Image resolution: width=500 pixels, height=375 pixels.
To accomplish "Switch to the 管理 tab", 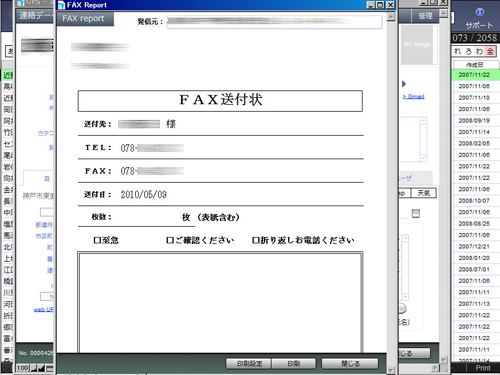I will (x=425, y=16).
